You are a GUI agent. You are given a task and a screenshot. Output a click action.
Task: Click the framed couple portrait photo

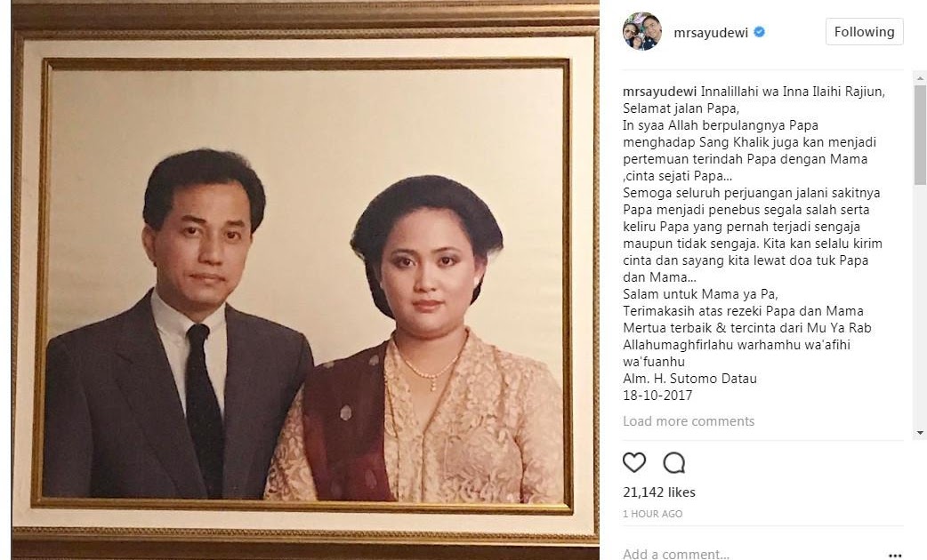[305, 280]
